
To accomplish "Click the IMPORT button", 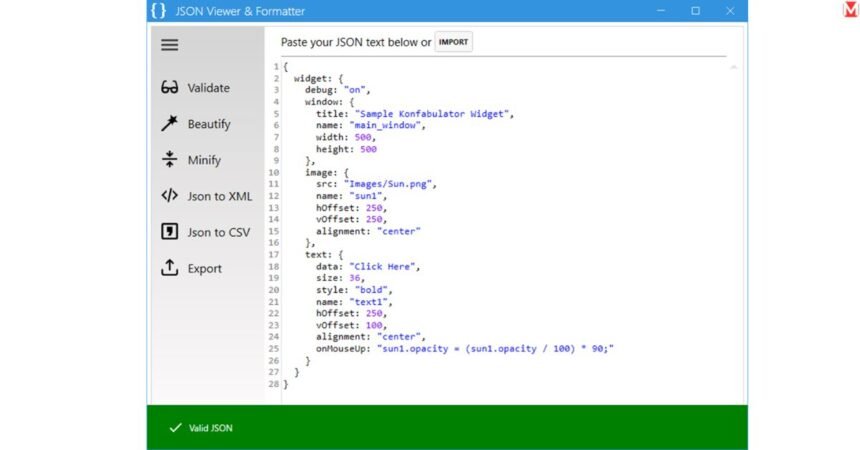I will coord(454,42).
